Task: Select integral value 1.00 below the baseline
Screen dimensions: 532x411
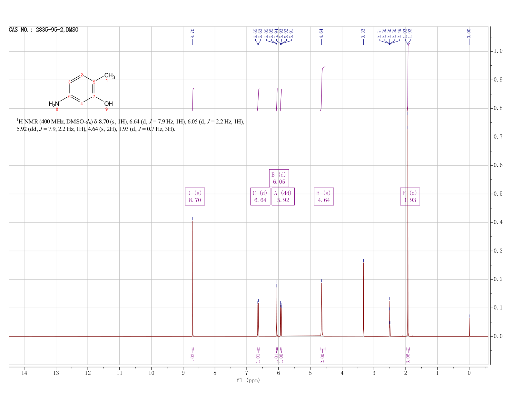Action: (281, 358)
